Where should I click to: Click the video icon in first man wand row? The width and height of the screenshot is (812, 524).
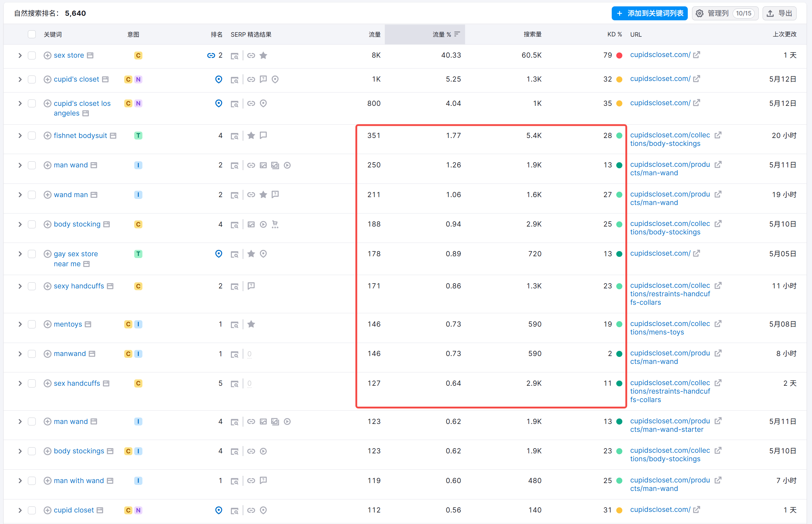[287, 165]
